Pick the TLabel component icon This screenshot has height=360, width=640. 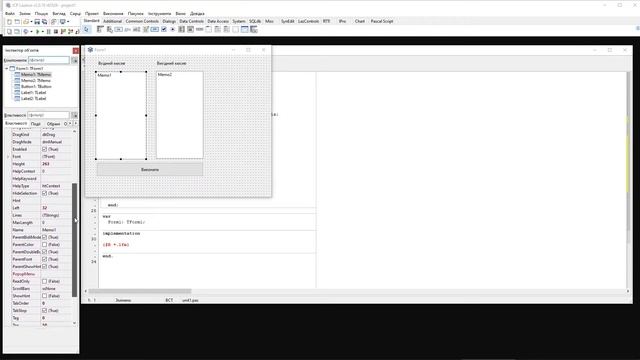(x=127, y=29)
